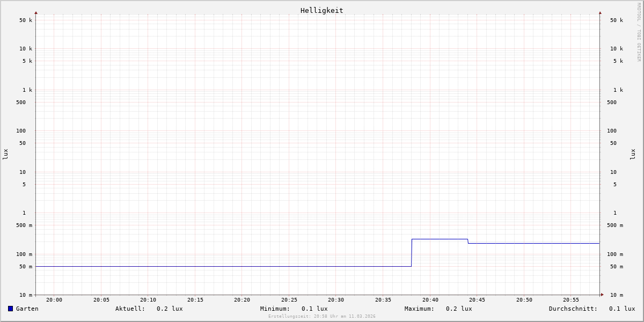Click the 20:20 time axis label
Viewport: 644px width, 322px height.
pyautogui.click(x=242, y=300)
